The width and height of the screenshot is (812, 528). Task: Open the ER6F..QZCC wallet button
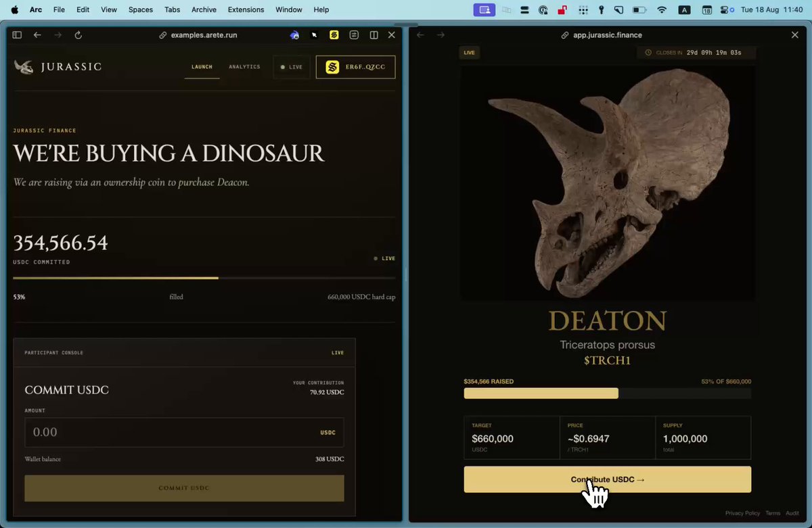(x=356, y=67)
